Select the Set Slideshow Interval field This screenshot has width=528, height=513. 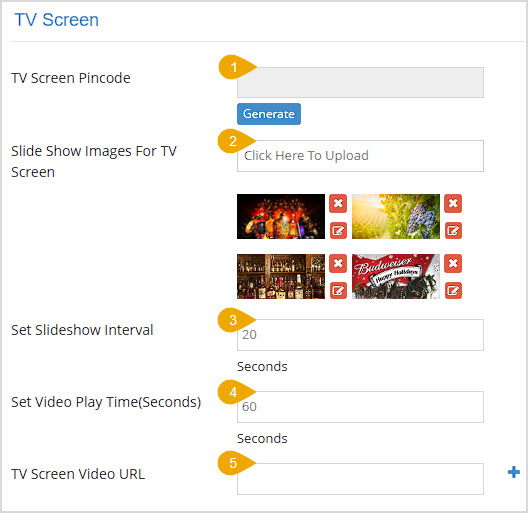(360, 335)
